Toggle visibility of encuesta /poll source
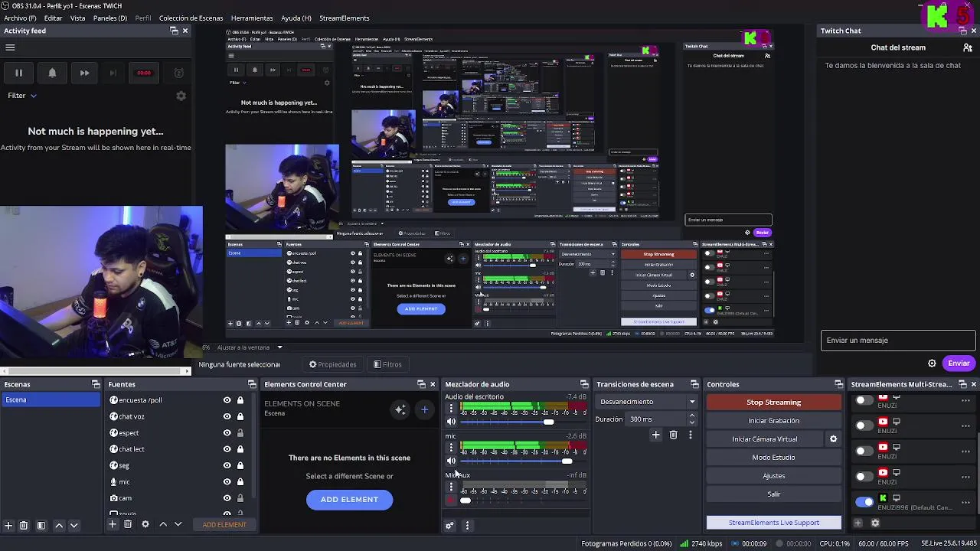The height and width of the screenshot is (551, 980). point(227,400)
